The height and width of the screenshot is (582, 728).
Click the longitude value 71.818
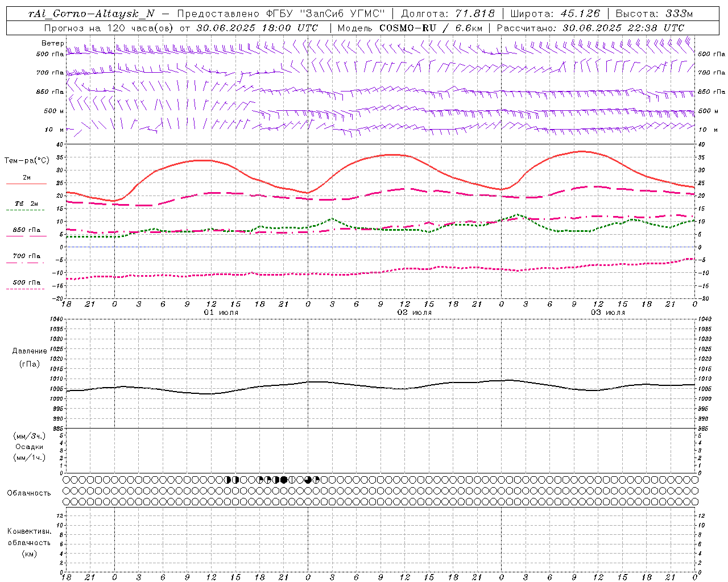click(474, 13)
